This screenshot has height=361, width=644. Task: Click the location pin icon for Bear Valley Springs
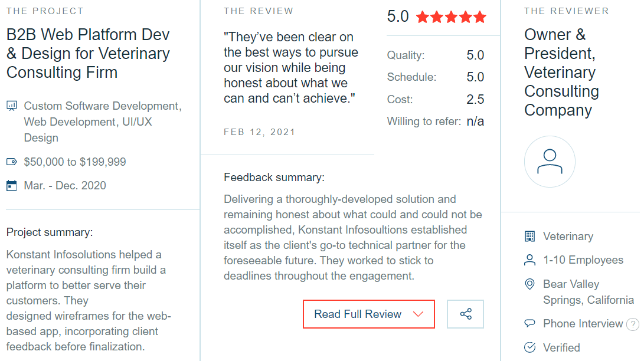[x=530, y=284]
